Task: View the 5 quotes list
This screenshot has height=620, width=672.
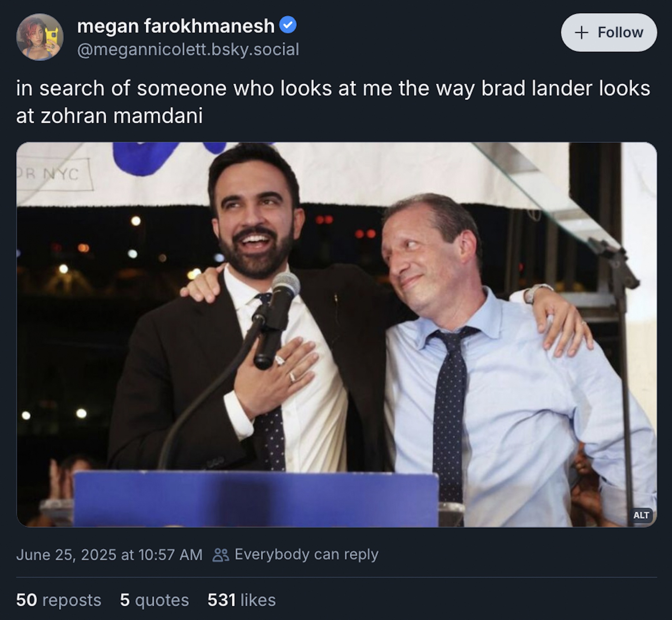Action: (x=154, y=600)
